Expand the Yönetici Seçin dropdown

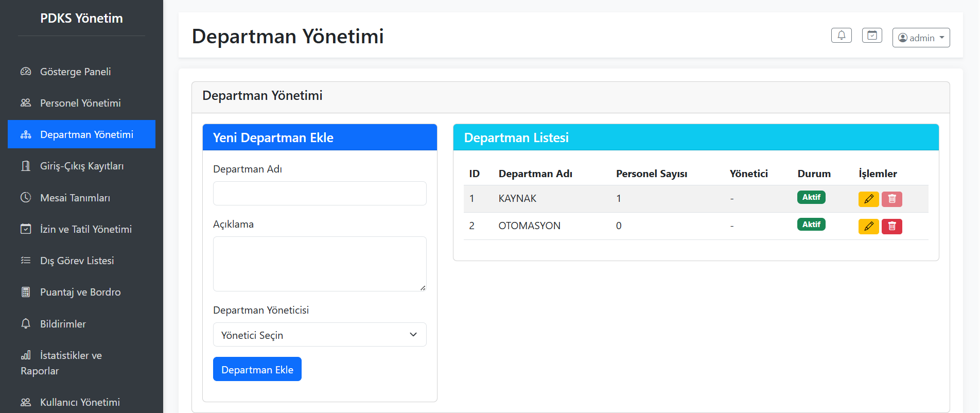[x=319, y=335]
